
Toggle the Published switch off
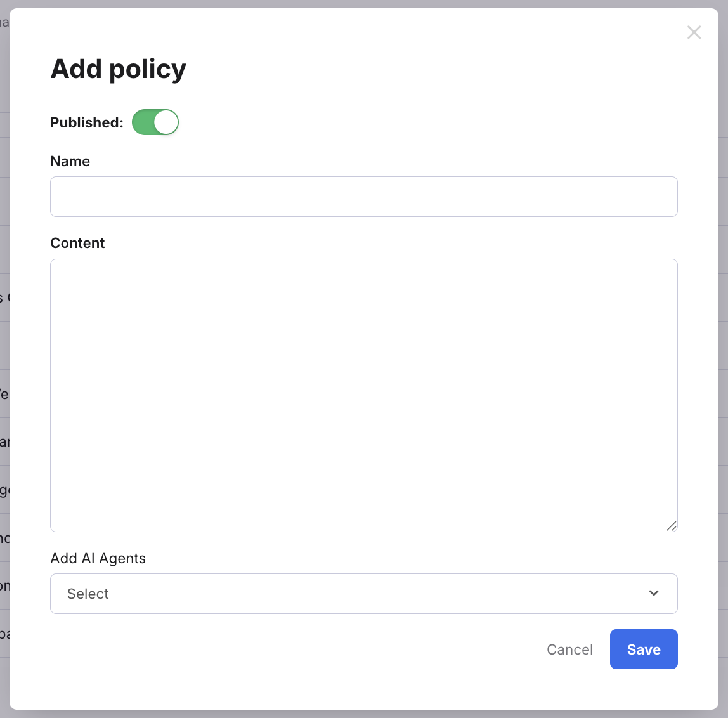pos(155,122)
